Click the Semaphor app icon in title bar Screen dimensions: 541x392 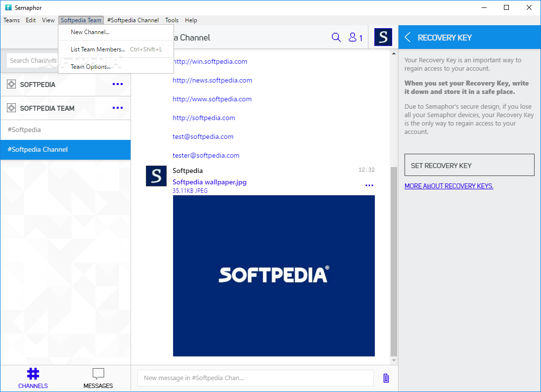(x=8, y=7)
